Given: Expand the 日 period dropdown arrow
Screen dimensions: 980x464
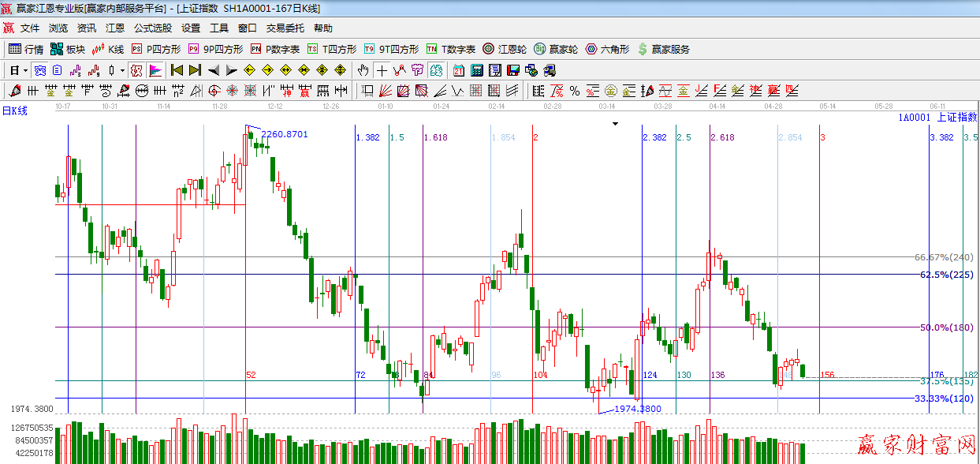Looking at the screenshot, I should pos(26,70).
